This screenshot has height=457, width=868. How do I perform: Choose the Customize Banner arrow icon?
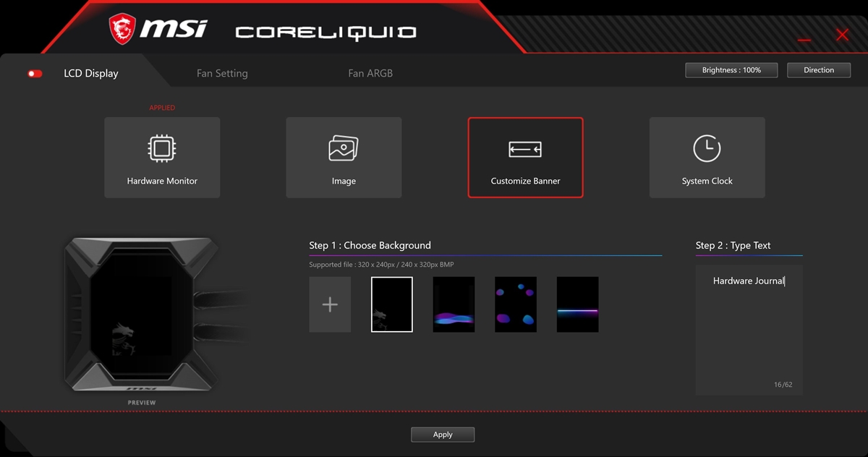pyautogui.click(x=525, y=150)
